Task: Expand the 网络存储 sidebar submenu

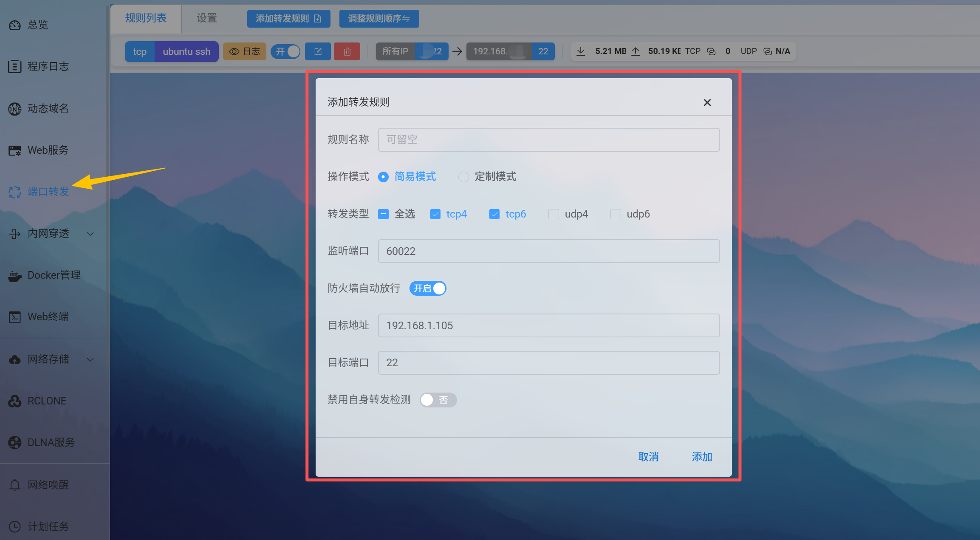Action: pos(90,359)
